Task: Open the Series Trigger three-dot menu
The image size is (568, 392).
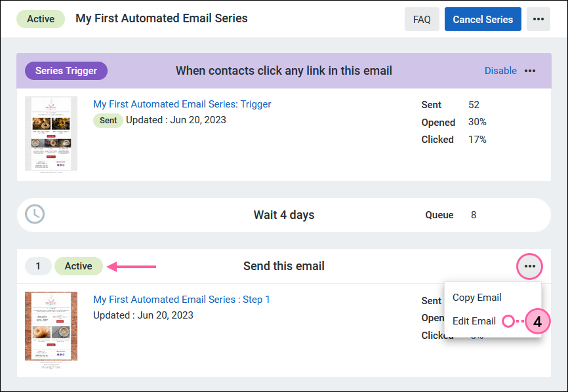Action: [530, 71]
